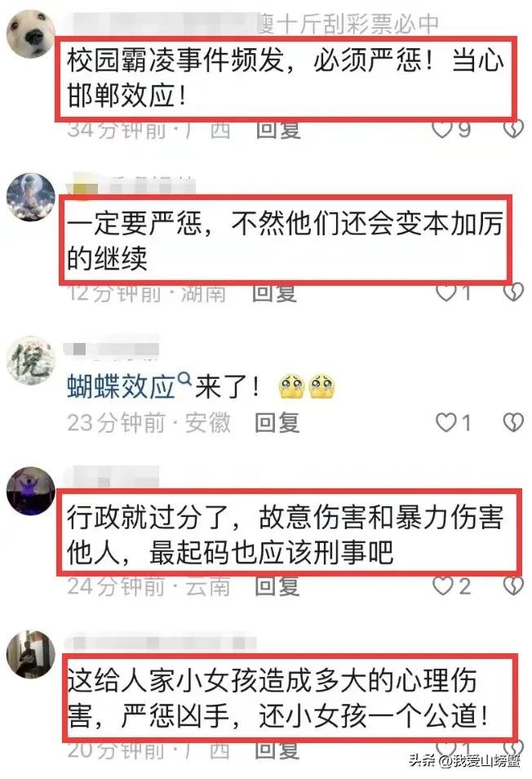Screen dimensions: 532x779
Task: Open the white dog avatar profile
Action: click(x=31, y=33)
